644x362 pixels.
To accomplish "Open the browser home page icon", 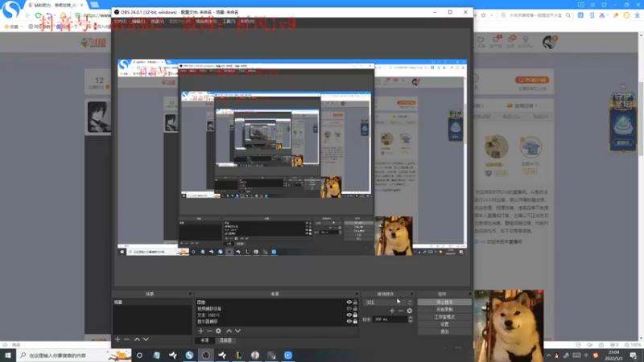I will 64,15.
